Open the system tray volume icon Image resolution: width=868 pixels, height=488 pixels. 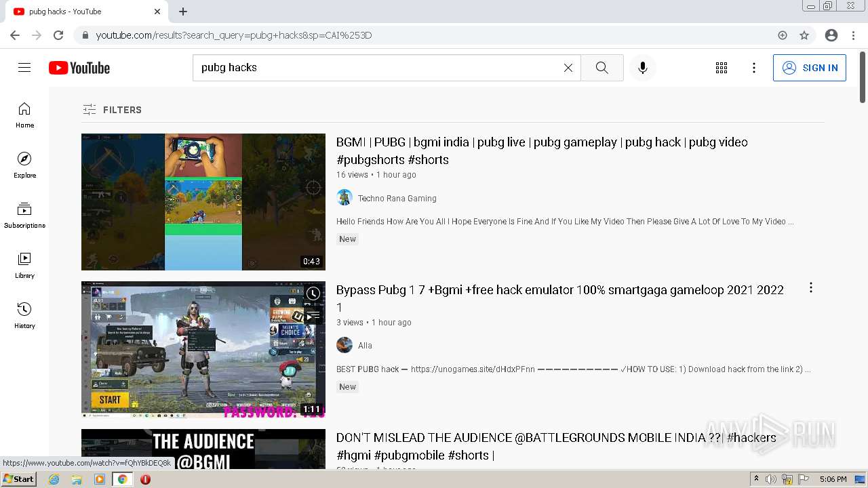coord(771,479)
